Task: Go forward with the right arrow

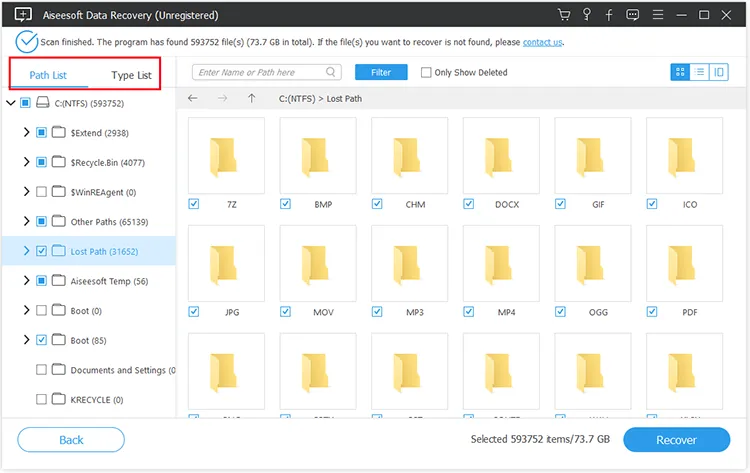Action: (x=222, y=98)
